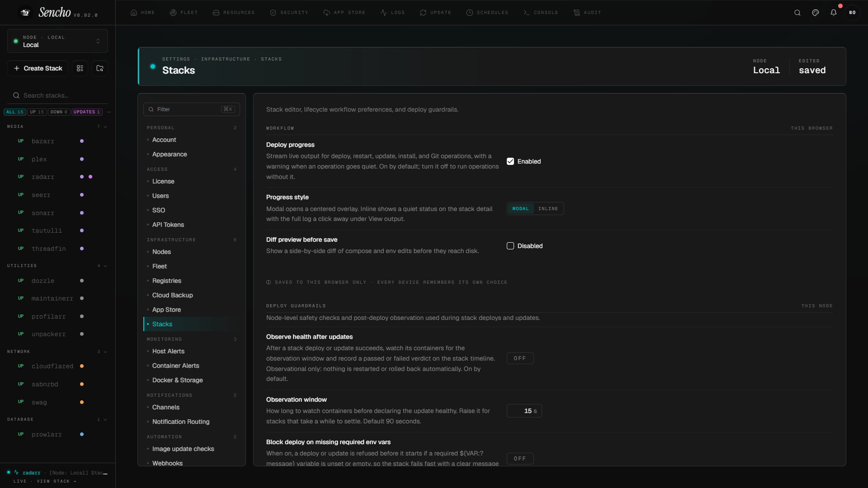868x488 pixels.
Task: Click the plus icon in Create Stack
Action: point(17,68)
